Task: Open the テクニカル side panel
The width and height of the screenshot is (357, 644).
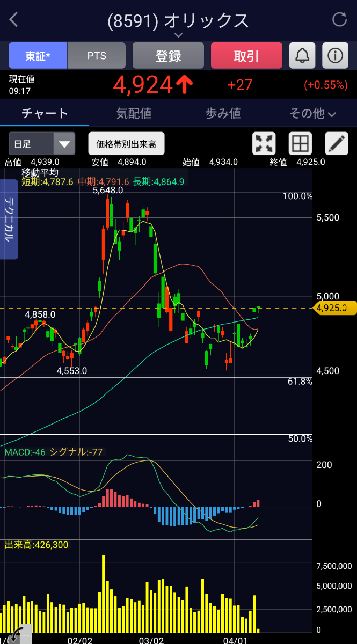Action: click(9, 219)
